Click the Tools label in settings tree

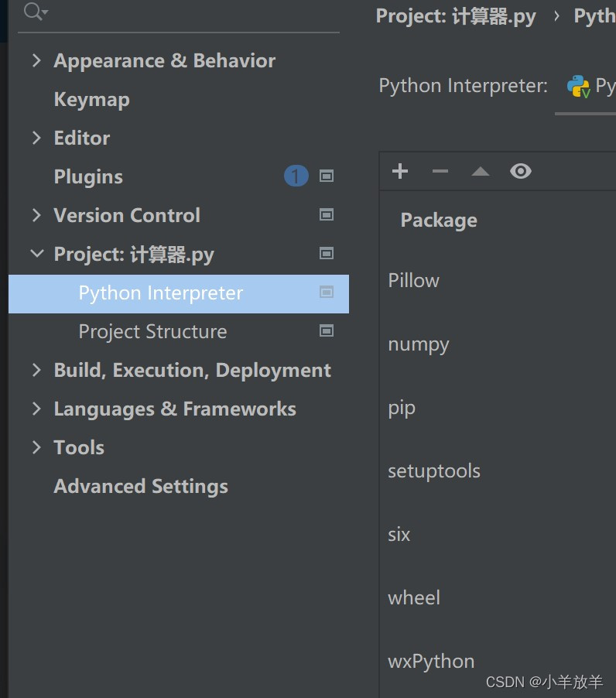pos(79,448)
